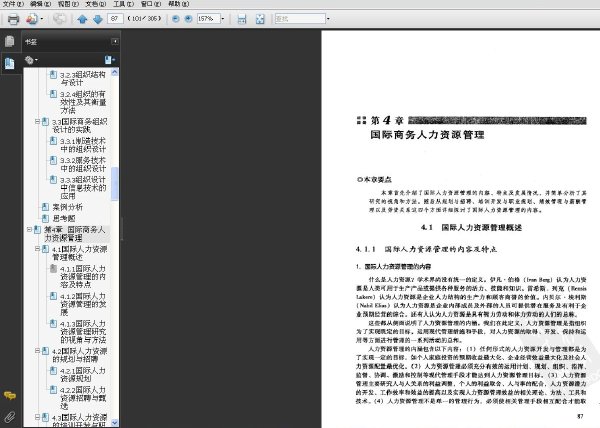The width and height of the screenshot is (600, 428).
Task: Select bookmark 第4章 国际商务人力资源管理
Action: pos(74,234)
